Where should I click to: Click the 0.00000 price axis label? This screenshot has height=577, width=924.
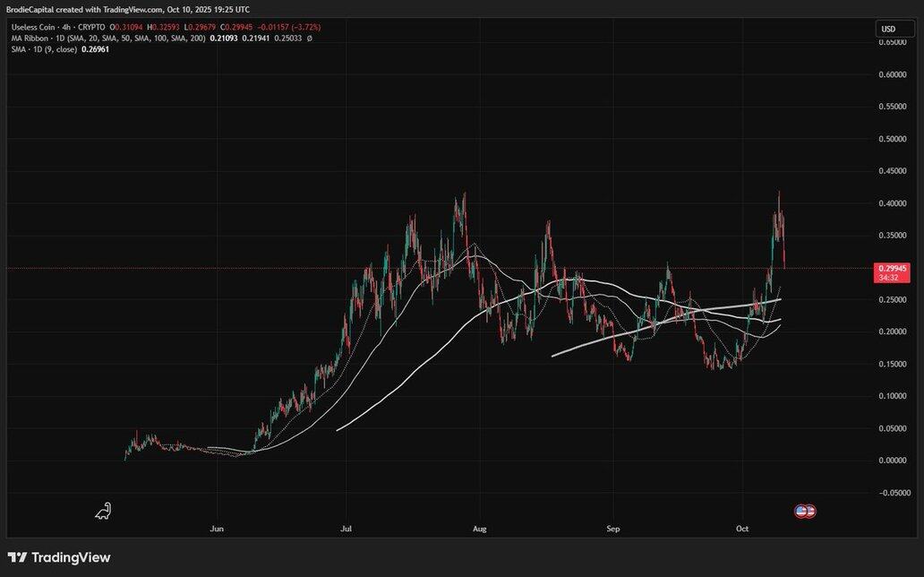(894, 461)
